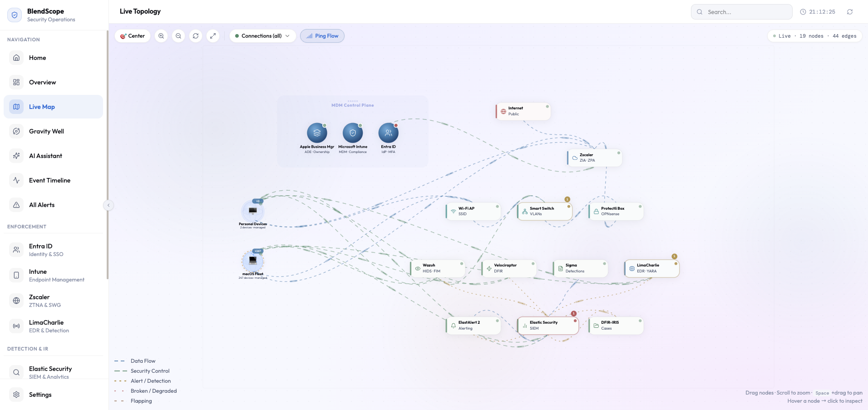Select the Wazuh HIDS node
The height and width of the screenshot is (410, 868).
[x=437, y=268]
